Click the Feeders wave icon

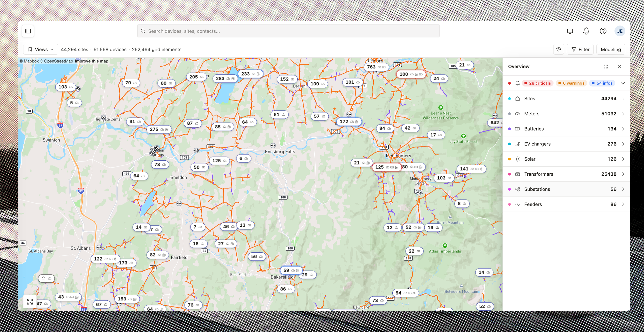[x=517, y=204]
